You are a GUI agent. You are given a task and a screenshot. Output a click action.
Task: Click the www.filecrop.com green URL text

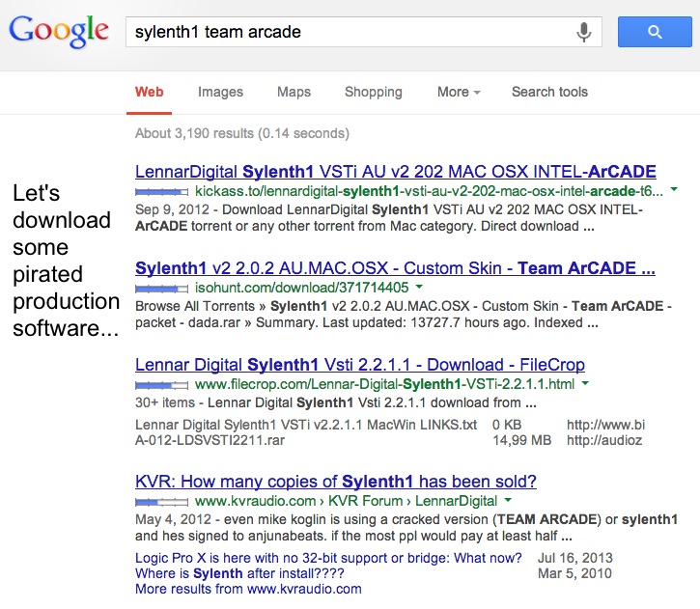(x=385, y=384)
